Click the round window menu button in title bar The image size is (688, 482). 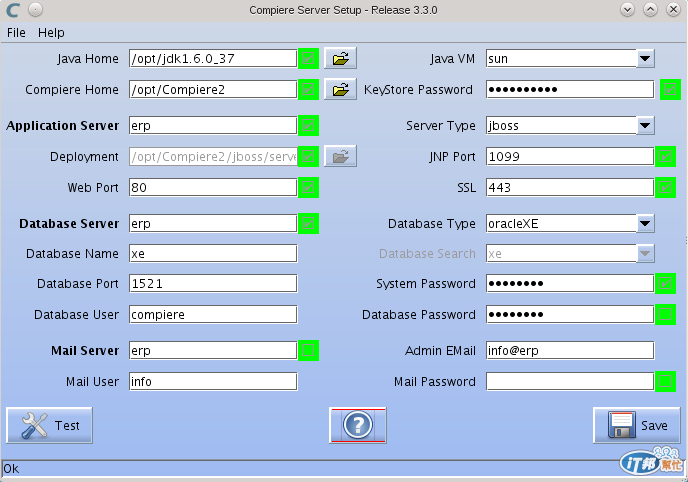click(x=36, y=9)
